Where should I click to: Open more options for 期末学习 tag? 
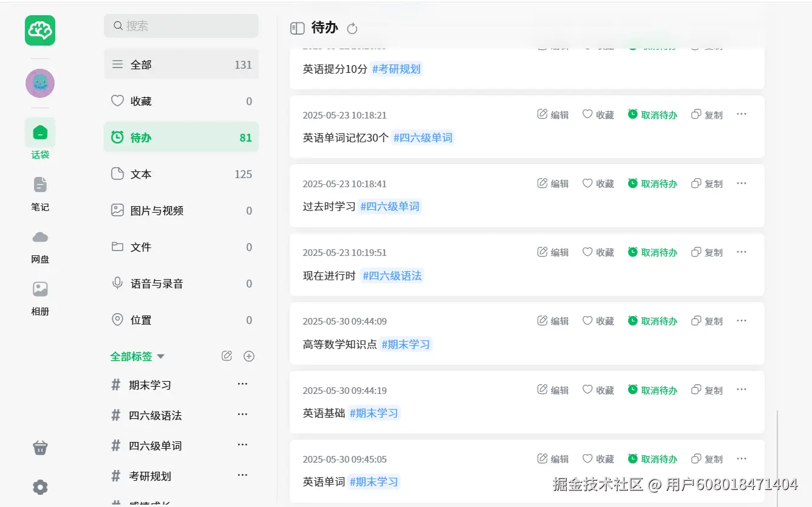click(x=242, y=384)
